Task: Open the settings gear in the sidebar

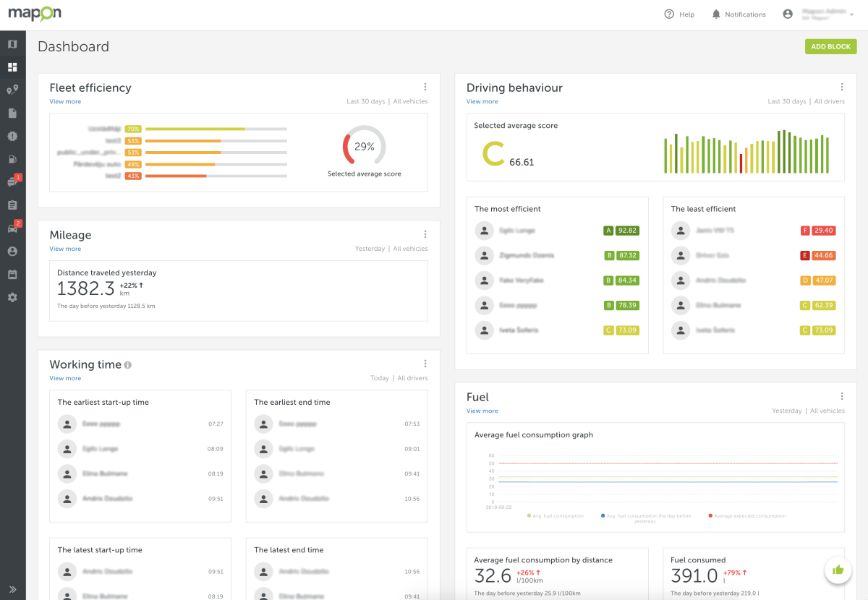Action: click(x=12, y=298)
